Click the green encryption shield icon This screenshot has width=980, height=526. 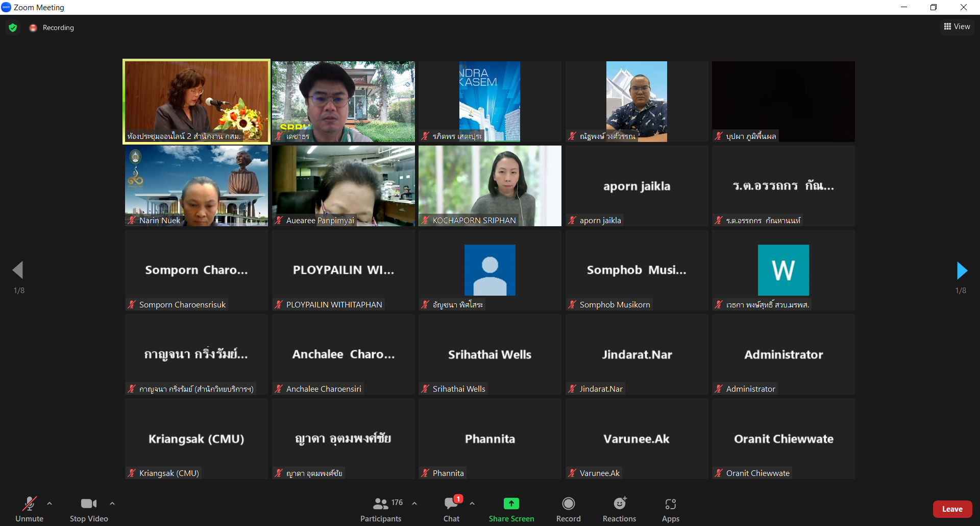13,28
